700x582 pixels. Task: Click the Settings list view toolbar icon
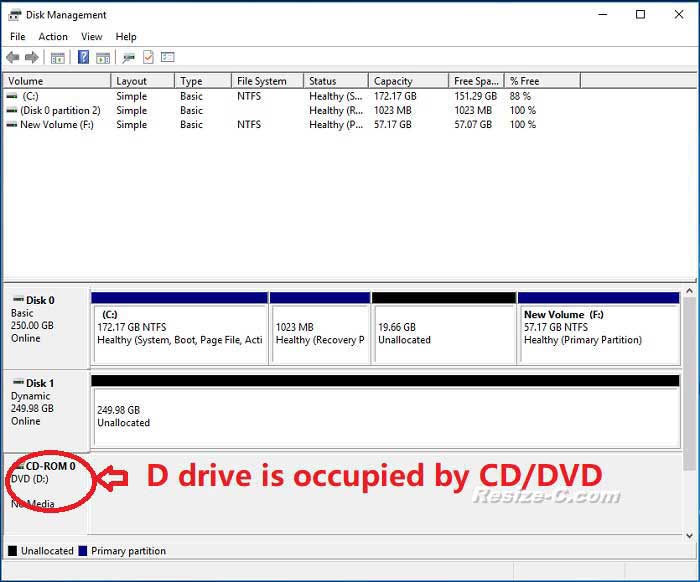tap(167, 57)
